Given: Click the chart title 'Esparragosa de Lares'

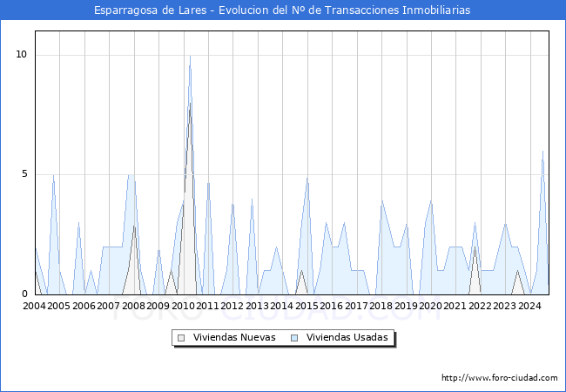Looking at the screenshot, I should tap(150, 10).
